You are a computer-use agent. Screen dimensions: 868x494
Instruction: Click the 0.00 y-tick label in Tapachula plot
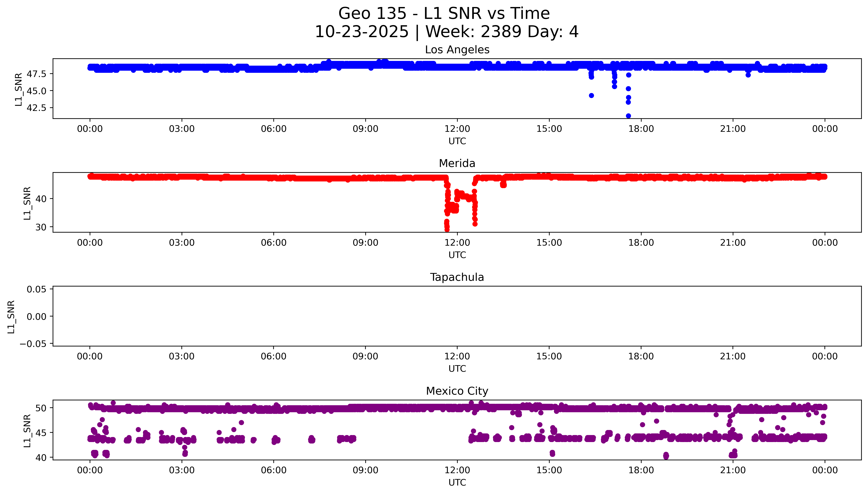pyautogui.click(x=36, y=317)
